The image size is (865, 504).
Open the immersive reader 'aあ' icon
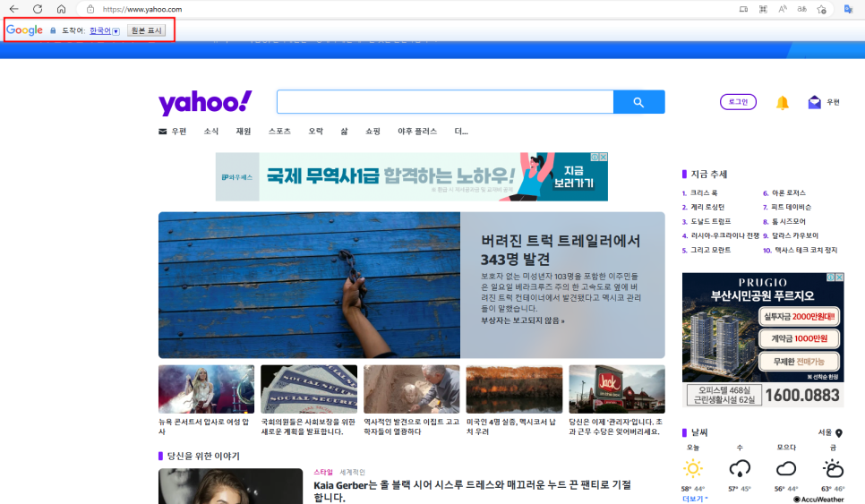tap(801, 9)
